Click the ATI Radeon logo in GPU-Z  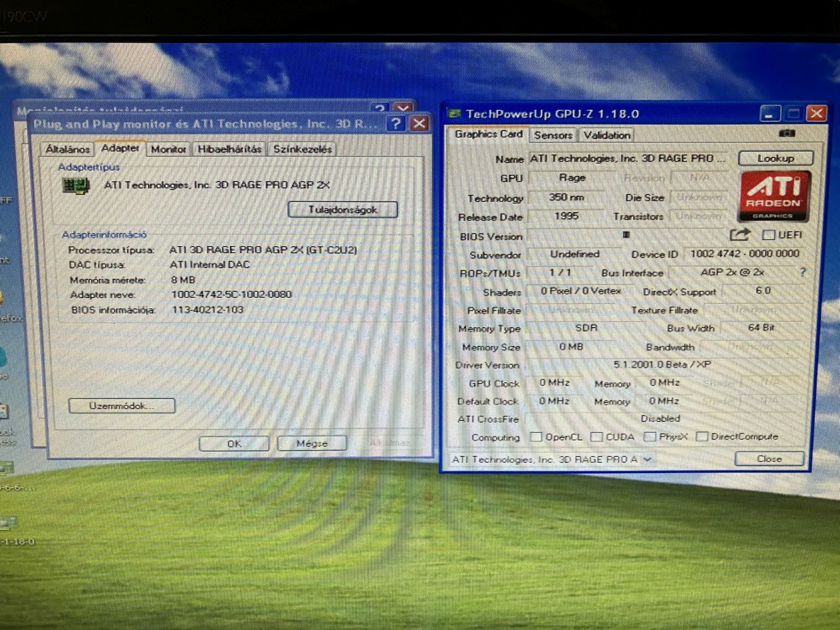pos(774,196)
